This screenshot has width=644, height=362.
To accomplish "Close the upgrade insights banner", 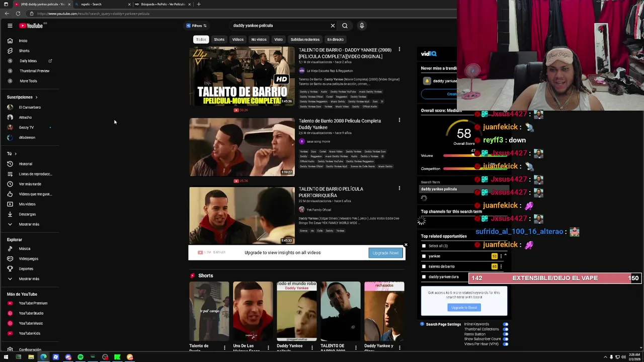I will pos(406,245).
